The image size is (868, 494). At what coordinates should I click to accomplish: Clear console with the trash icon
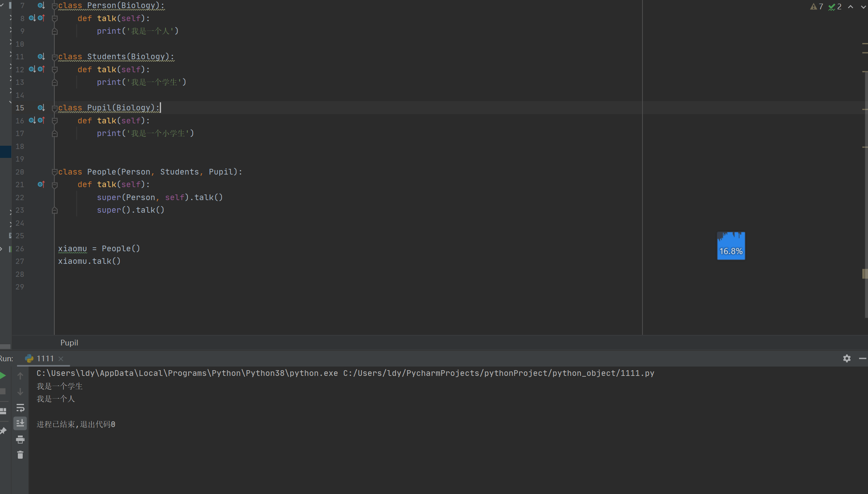click(20, 455)
